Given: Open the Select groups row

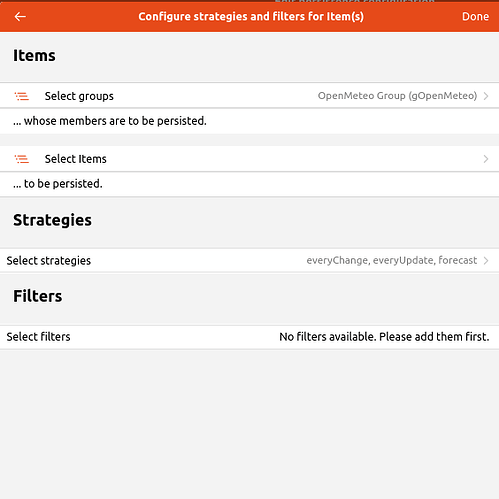Looking at the screenshot, I should tap(249, 96).
